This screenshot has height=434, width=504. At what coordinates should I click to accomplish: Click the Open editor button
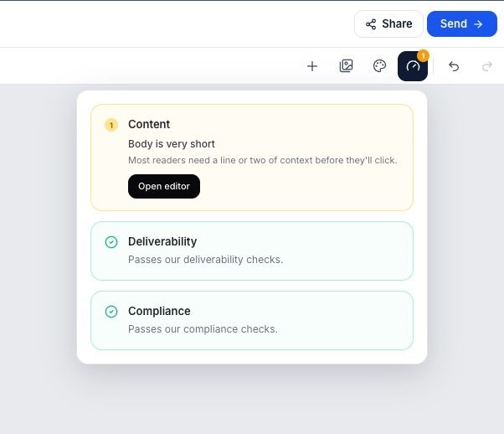[164, 186]
